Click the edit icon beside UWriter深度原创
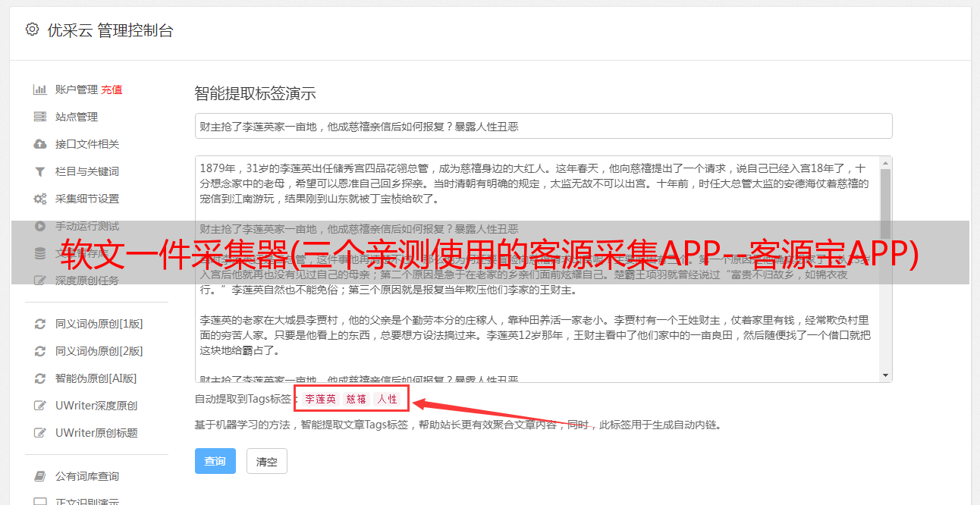 pyautogui.click(x=40, y=406)
